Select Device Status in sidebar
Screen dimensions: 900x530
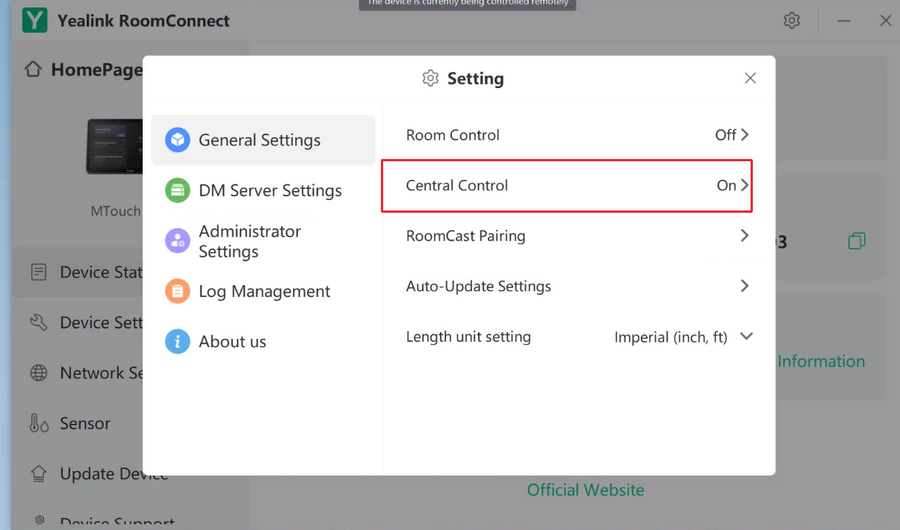pos(77,272)
